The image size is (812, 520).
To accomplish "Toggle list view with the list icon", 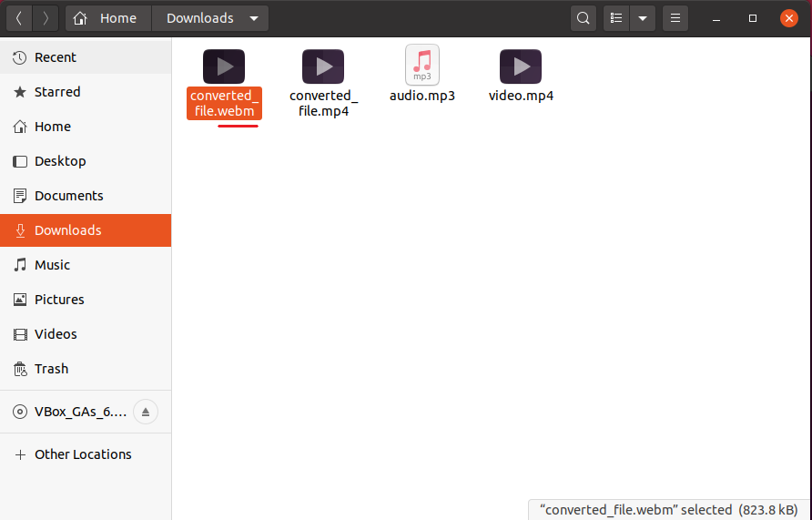I will tap(616, 18).
